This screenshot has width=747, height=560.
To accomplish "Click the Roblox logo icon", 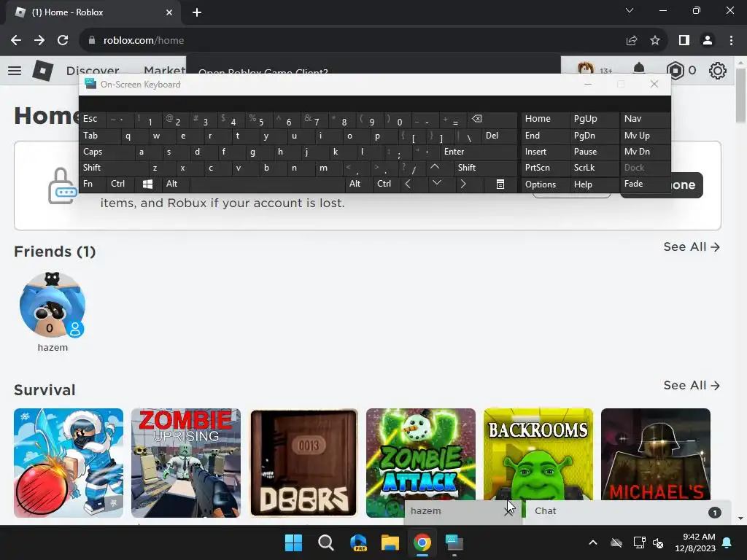I will 42,71.
